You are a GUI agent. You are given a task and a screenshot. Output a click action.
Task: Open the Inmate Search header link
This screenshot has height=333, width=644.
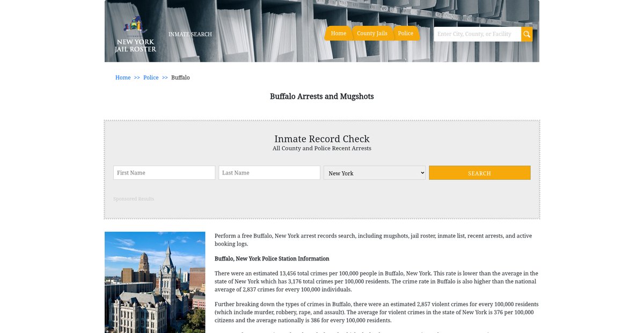(x=190, y=34)
